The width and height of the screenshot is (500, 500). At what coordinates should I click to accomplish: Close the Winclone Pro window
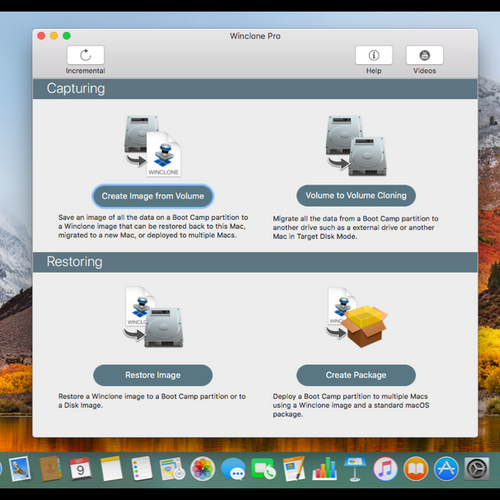pos(41,36)
